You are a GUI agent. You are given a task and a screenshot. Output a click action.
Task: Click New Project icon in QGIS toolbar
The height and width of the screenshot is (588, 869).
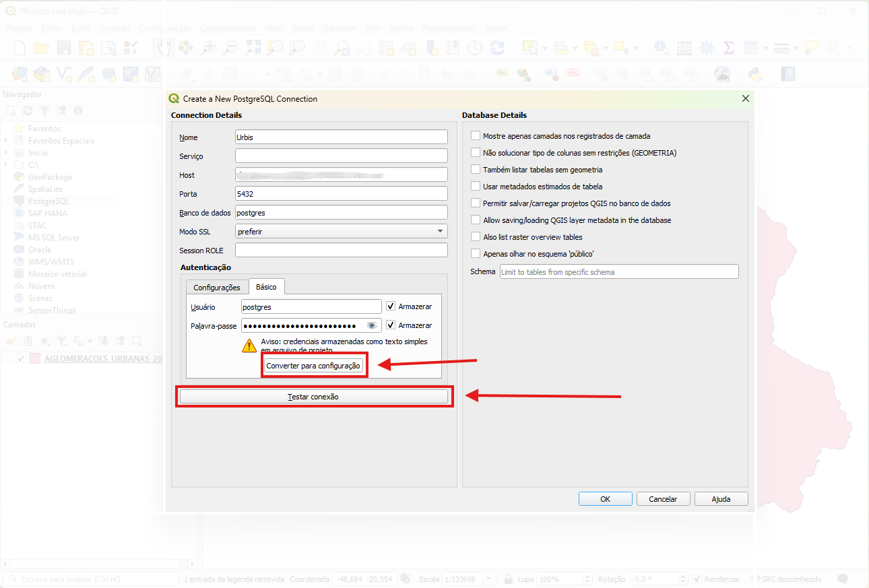(20, 48)
